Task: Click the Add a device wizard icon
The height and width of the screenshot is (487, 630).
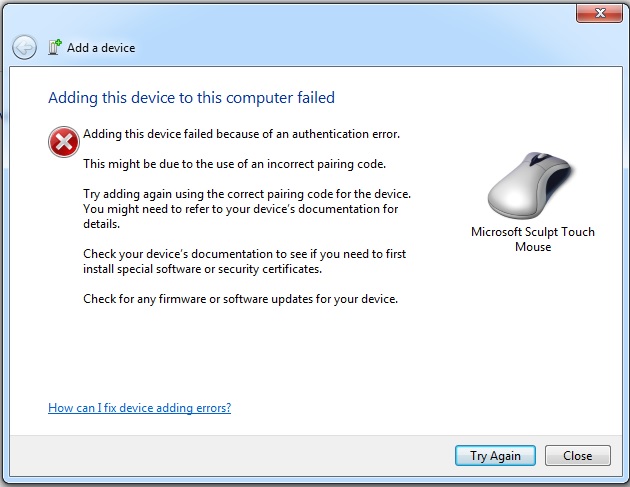Action: (55, 47)
